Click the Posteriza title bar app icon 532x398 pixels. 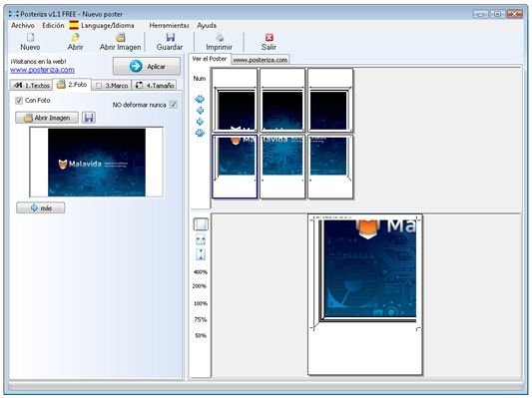(14, 14)
